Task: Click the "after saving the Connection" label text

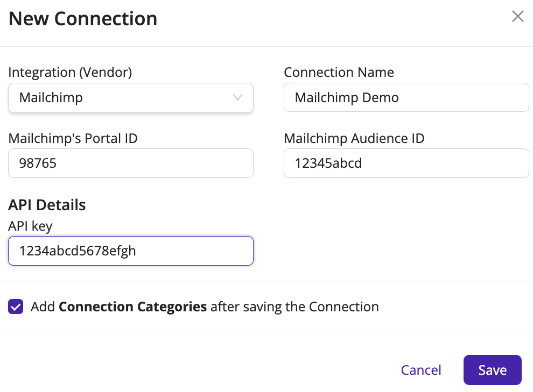Action: pos(294,307)
